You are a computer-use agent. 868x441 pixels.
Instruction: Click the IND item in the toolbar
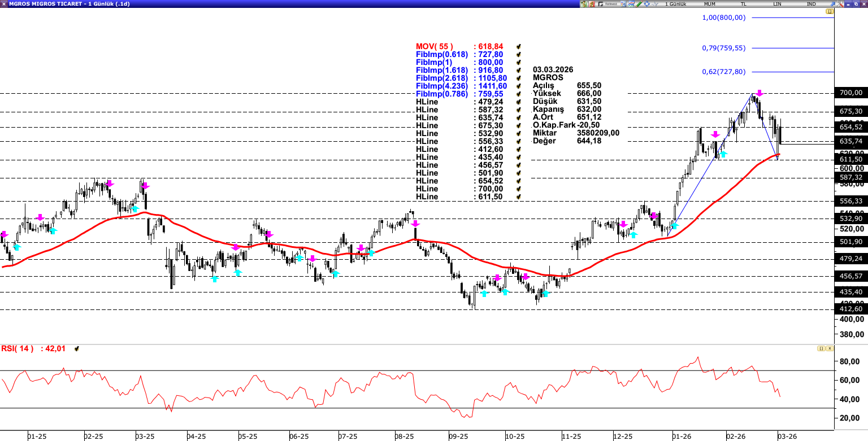[x=811, y=4]
